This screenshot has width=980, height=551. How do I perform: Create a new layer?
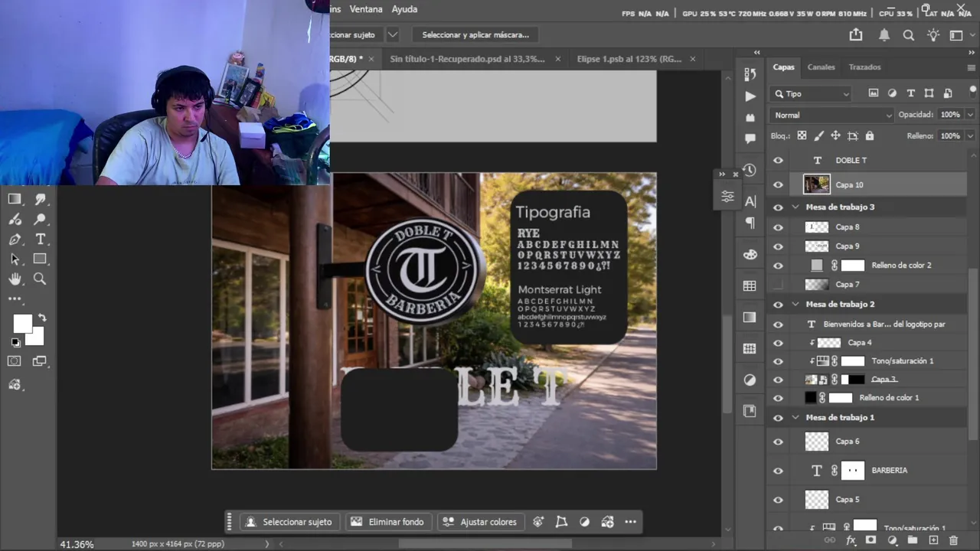(933, 540)
